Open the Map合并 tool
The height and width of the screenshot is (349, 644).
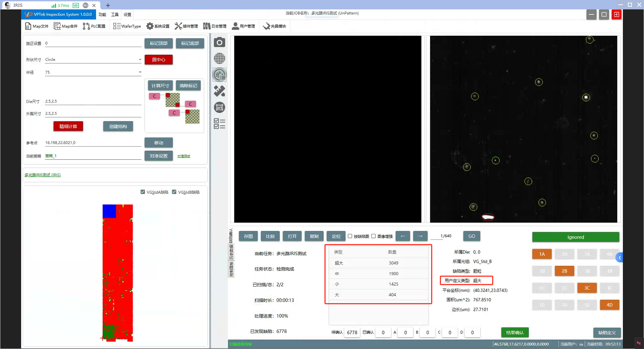pyautogui.click(x=66, y=26)
